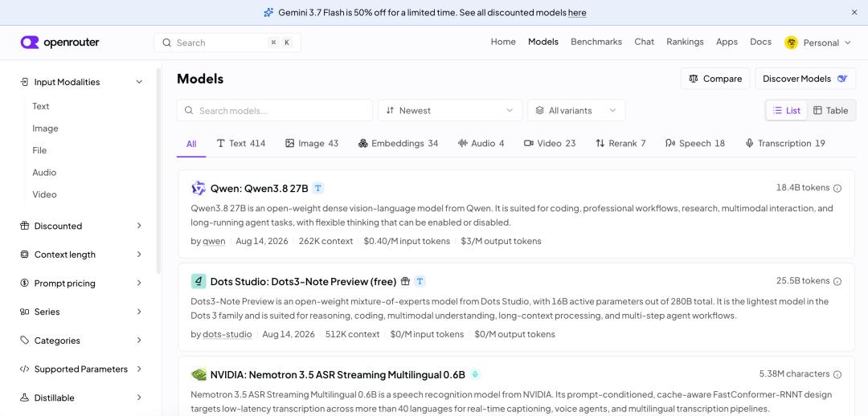Collapse the Input Modalities filter section
This screenshot has height=416, width=868.
coord(81,82)
